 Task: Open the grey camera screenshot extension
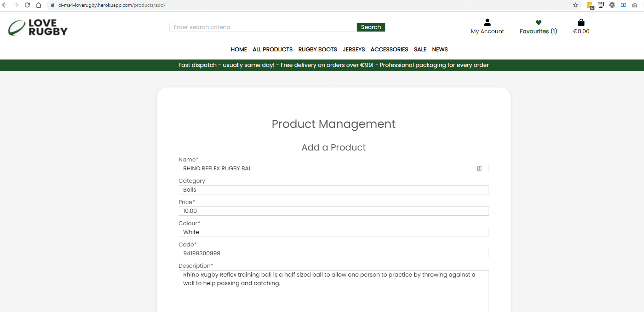635,5
